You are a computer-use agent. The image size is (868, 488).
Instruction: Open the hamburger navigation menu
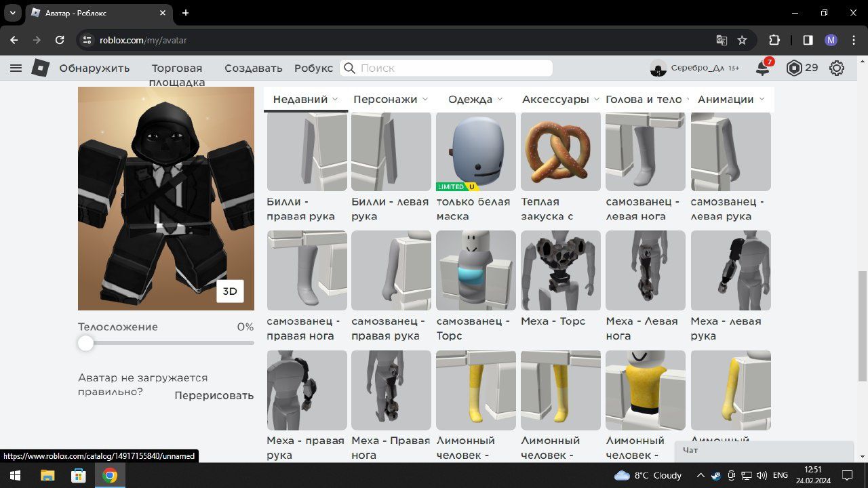(x=16, y=68)
